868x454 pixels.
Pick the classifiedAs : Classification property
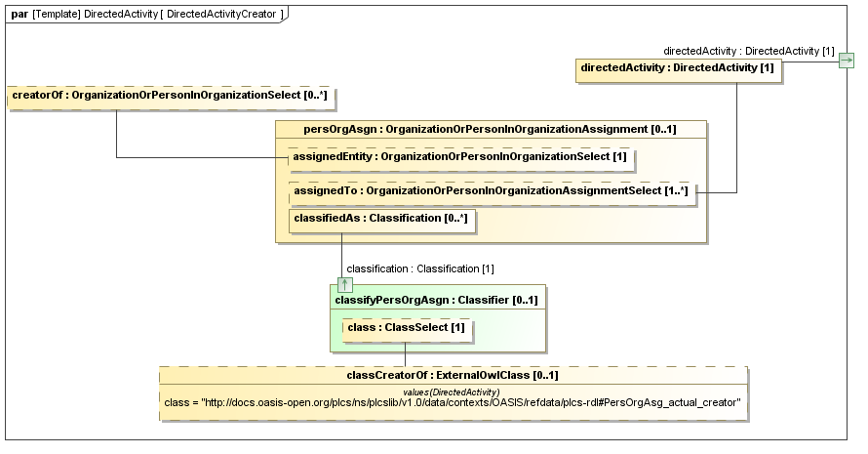[x=381, y=219]
